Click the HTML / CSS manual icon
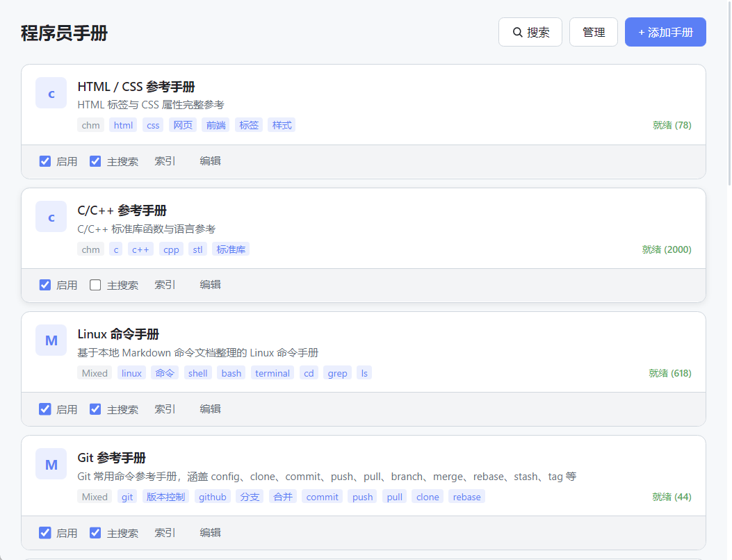This screenshot has width=732, height=560. (x=51, y=93)
